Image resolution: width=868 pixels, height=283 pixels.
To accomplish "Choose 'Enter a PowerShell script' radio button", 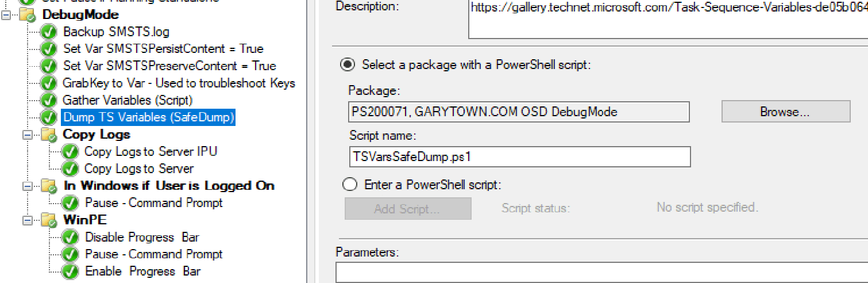I will (349, 185).
